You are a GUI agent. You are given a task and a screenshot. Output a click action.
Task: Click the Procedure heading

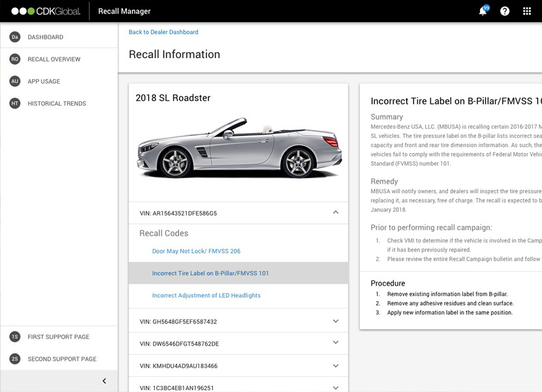click(388, 283)
